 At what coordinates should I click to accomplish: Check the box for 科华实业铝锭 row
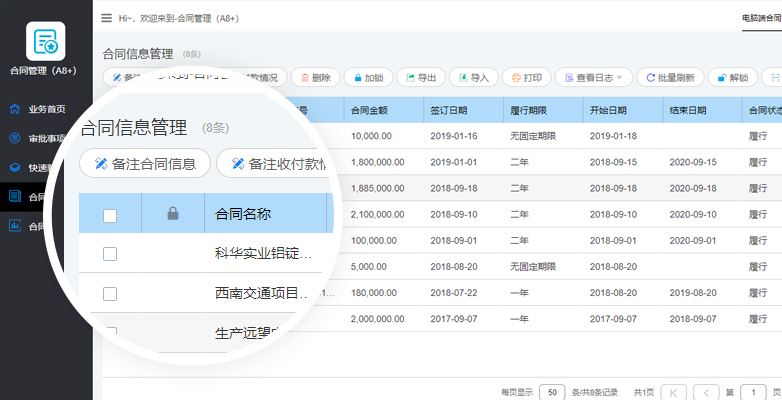tap(110, 254)
